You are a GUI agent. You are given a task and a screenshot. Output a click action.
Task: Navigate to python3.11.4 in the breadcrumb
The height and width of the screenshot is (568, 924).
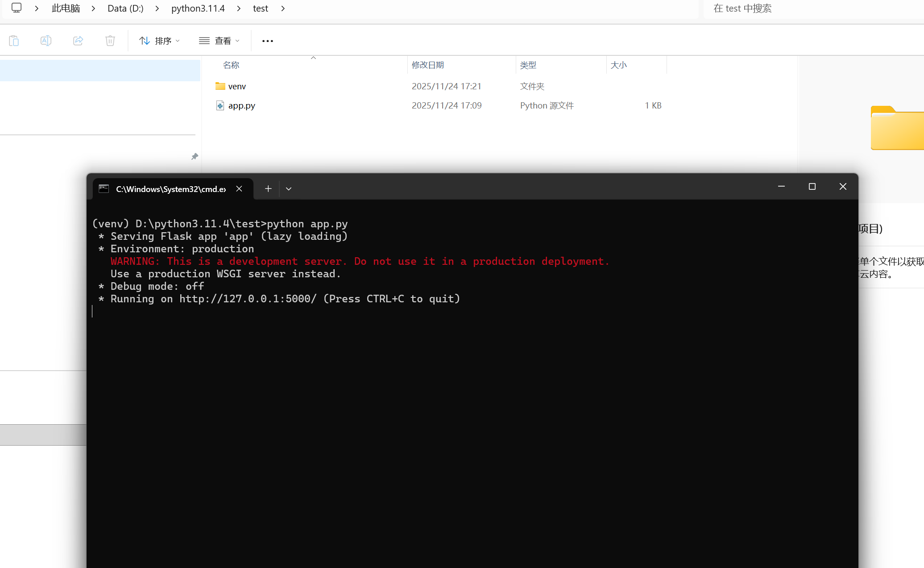(198, 8)
